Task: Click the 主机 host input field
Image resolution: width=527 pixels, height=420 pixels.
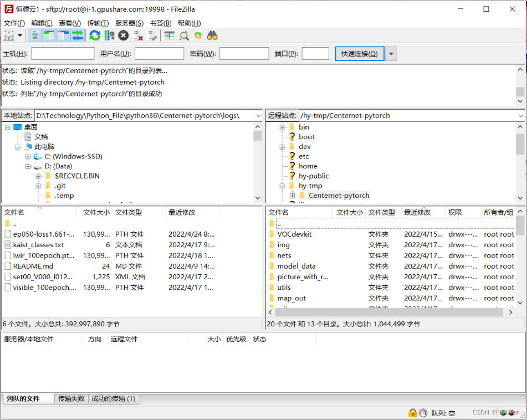Action: [63, 54]
